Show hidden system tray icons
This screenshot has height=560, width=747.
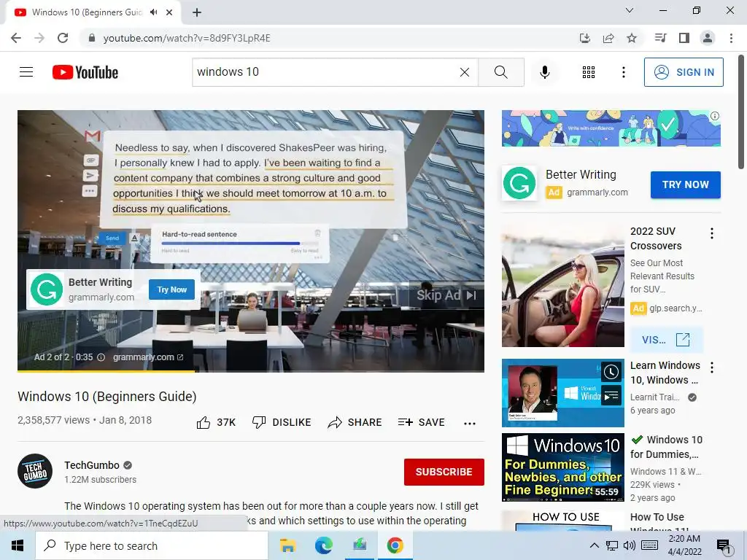594,545
